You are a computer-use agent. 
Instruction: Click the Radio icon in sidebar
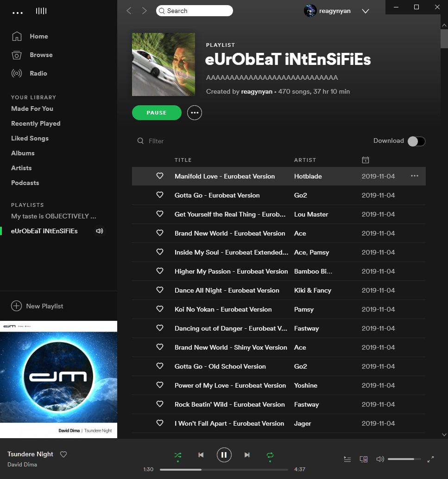click(x=17, y=73)
